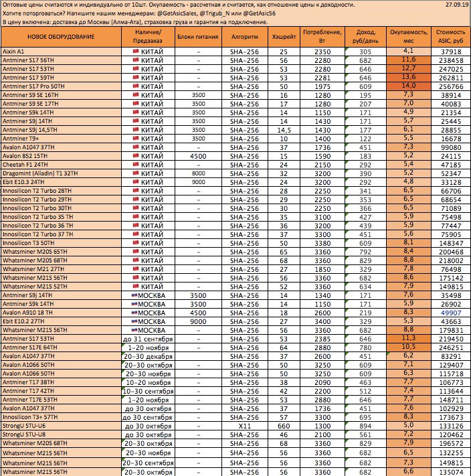Click the price cell 16678
Screen dimensions: 471x476
coord(451,139)
